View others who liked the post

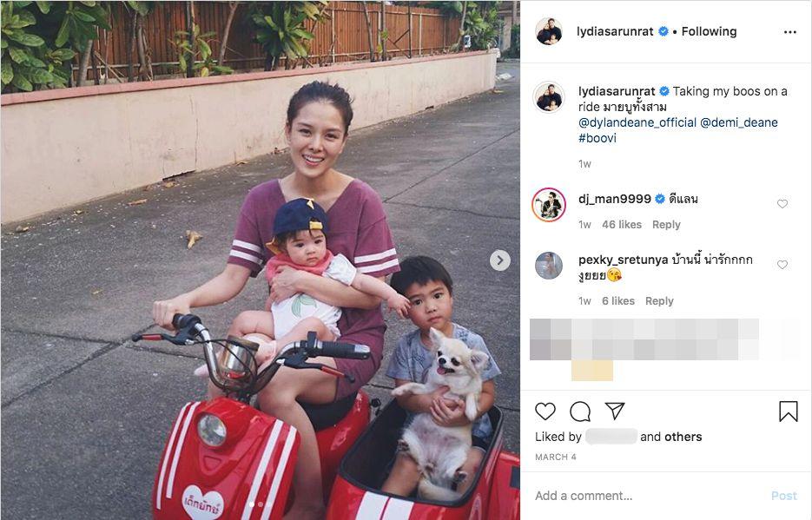(x=681, y=438)
